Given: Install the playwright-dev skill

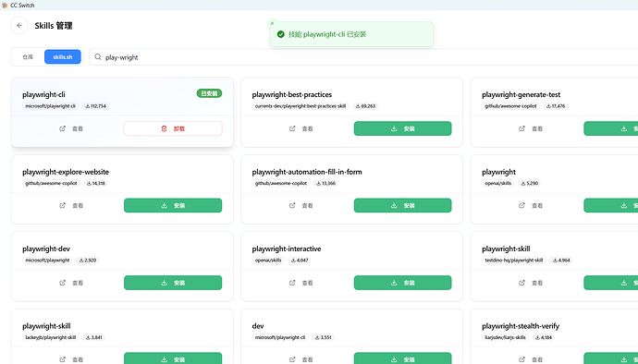Looking at the screenshot, I should [x=173, y=283].
